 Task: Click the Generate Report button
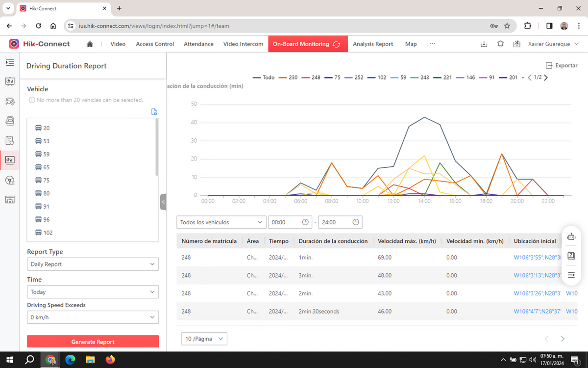pos(93,342)
